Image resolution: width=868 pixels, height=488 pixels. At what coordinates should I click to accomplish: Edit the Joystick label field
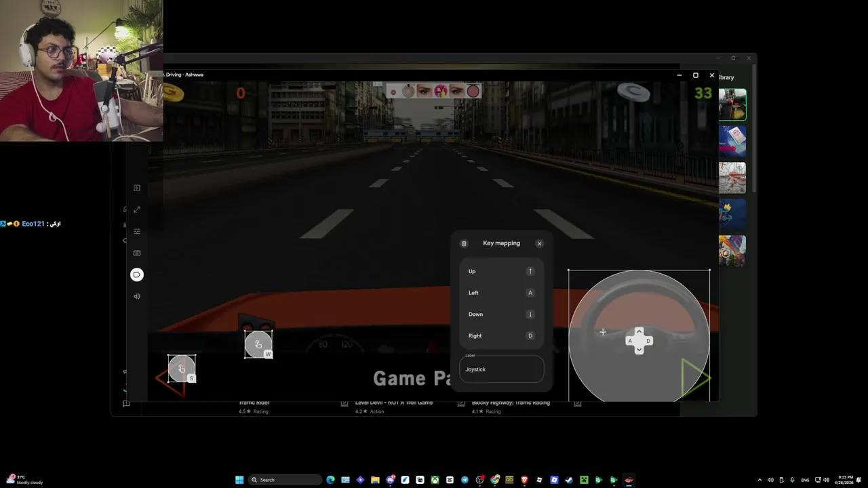(502, 369)
